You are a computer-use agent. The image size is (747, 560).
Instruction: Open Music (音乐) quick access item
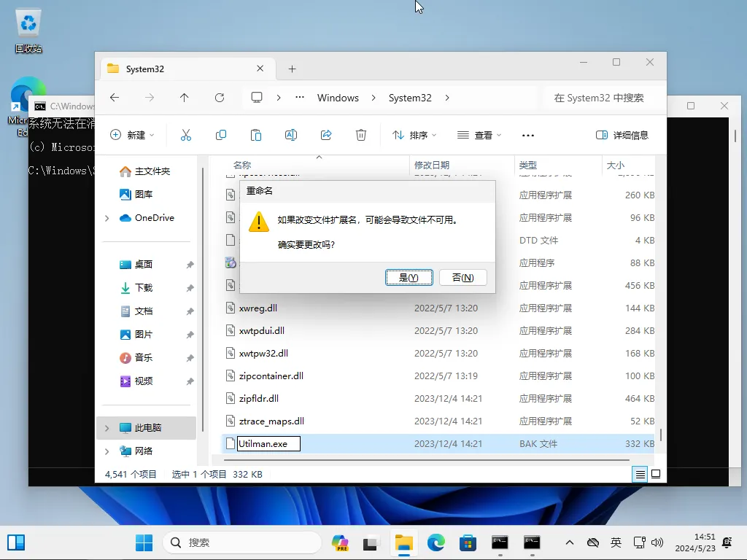tap(136, 357)
